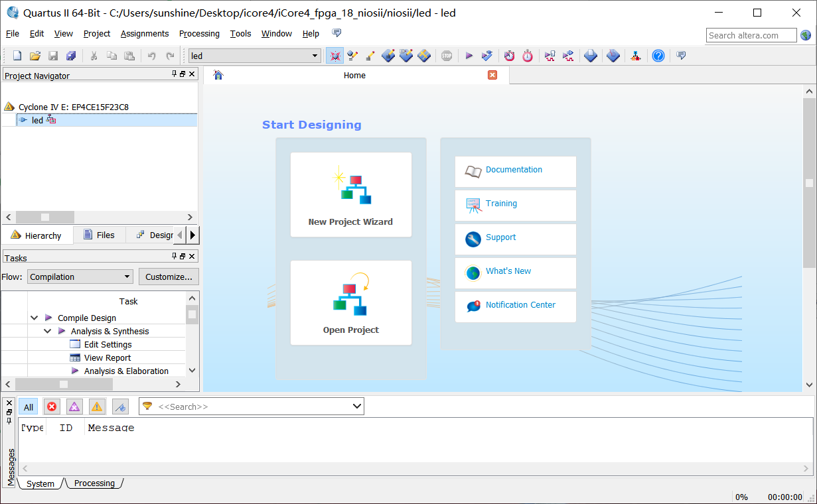Open the Flow Compilation dropdown
Screen dimensions: 817x504
point(80,277)
